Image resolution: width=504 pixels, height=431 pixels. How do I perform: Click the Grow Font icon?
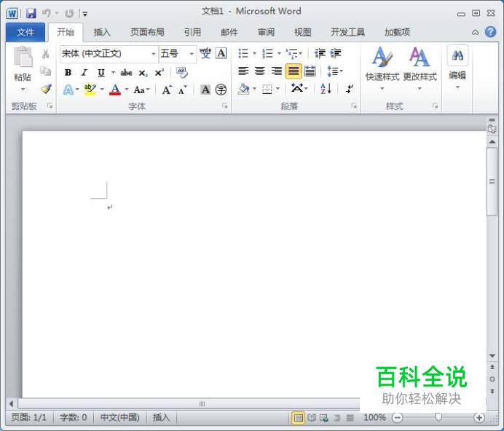point(167,90)
